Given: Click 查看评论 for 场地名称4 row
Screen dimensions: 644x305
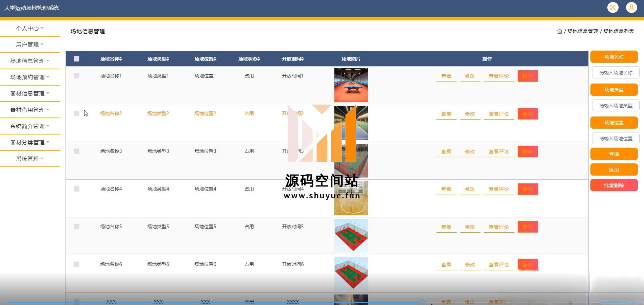Looking at the screenshot, I should tap(499, 189).
